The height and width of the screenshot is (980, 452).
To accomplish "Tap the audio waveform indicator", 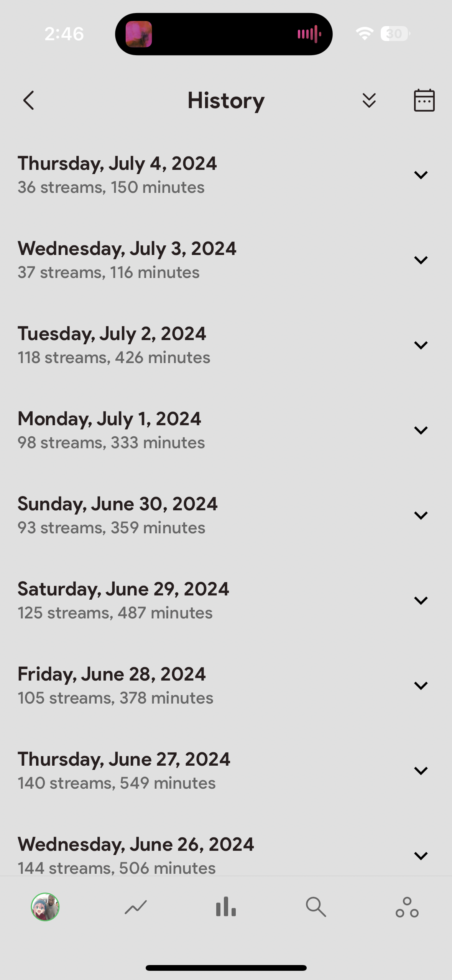I will [309, 34].
